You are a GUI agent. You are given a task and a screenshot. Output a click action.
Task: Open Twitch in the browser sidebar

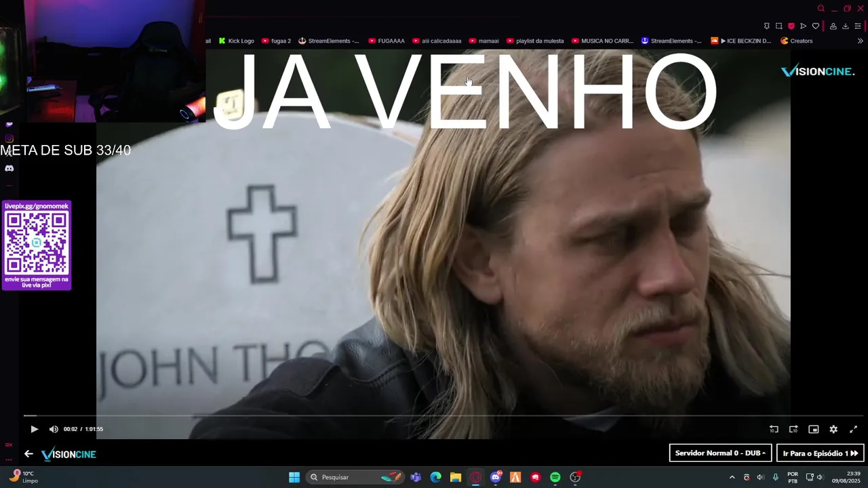point(9,124)
